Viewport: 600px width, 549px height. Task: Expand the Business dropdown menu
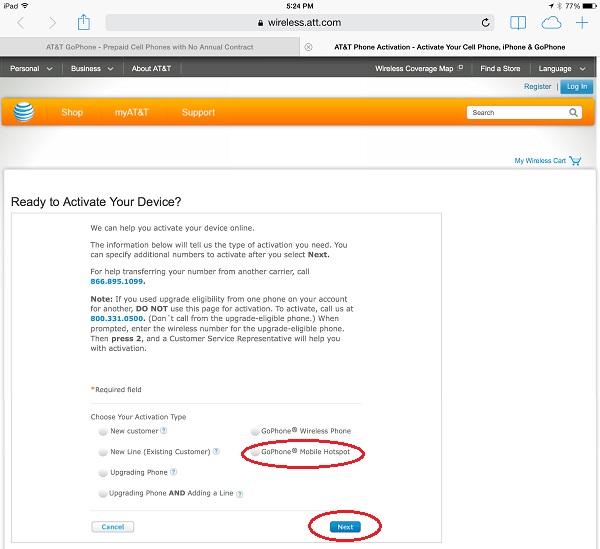pos(92,68)
